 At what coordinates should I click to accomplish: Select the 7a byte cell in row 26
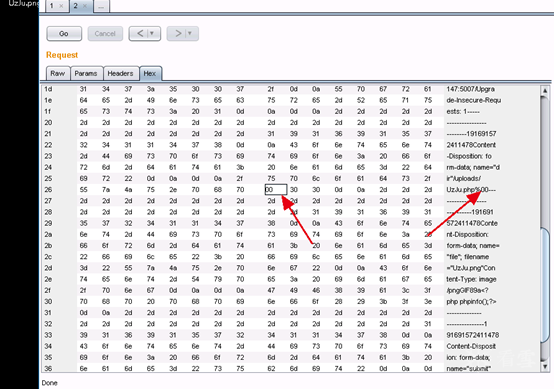[x=106, y=190]
